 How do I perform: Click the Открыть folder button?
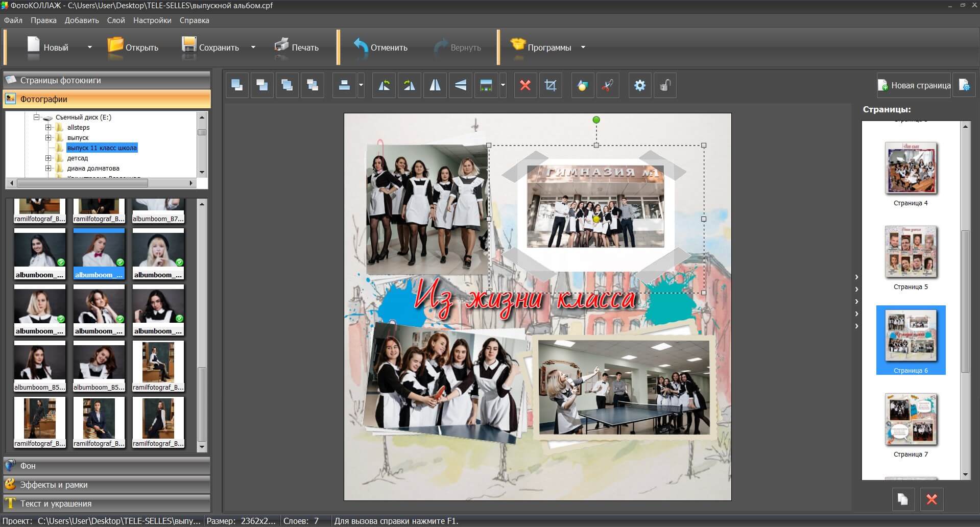(133, 47)
